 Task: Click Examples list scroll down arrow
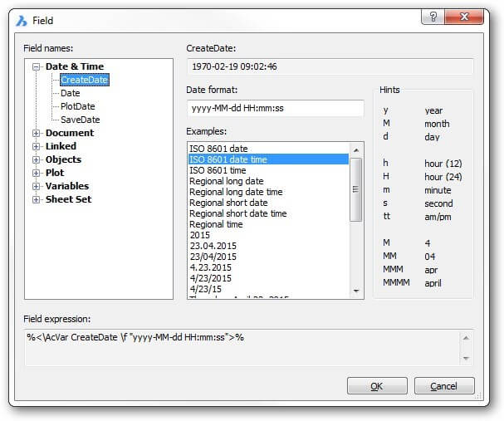click(x=356, y=291)
